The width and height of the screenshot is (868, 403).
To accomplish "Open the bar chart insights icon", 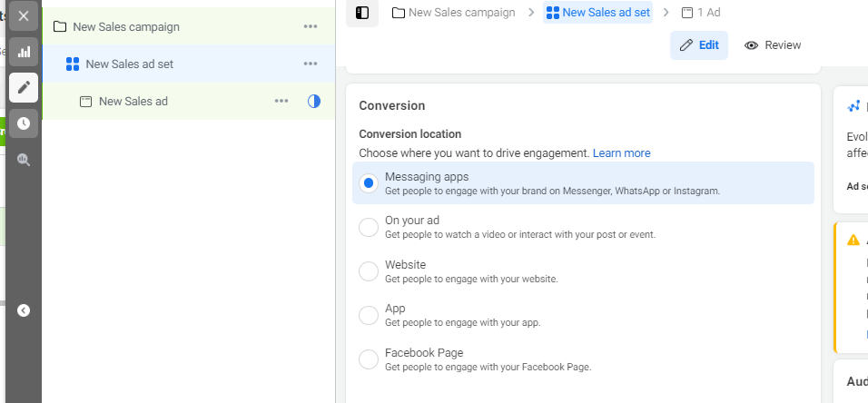I will pyautogui.click(x=24, y=52).
